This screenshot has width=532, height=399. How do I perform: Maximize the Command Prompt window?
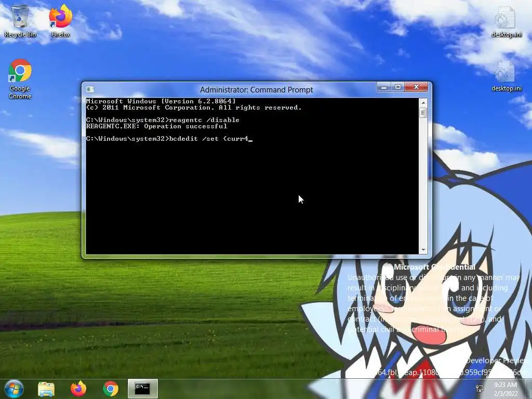pos(397,87)
